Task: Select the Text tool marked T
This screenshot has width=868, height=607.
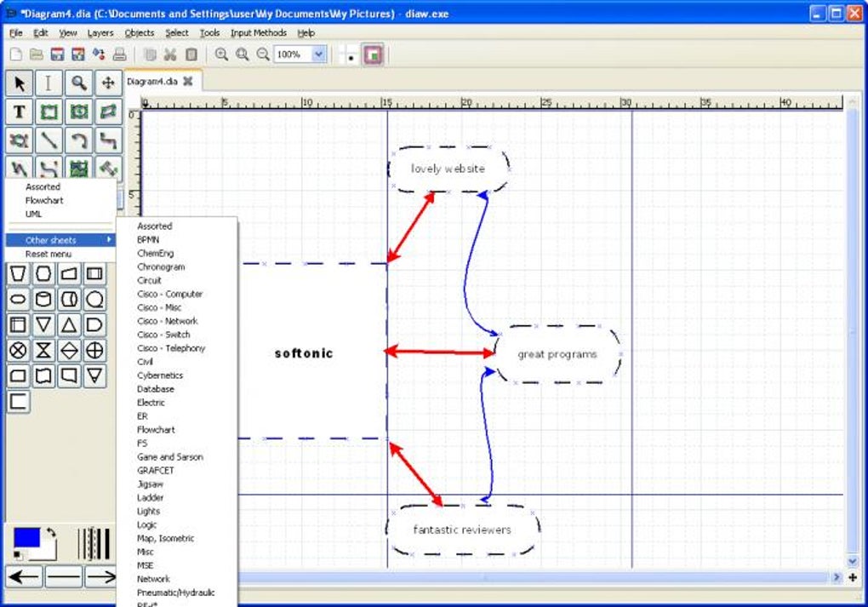Action: click(x=20, y=112)
